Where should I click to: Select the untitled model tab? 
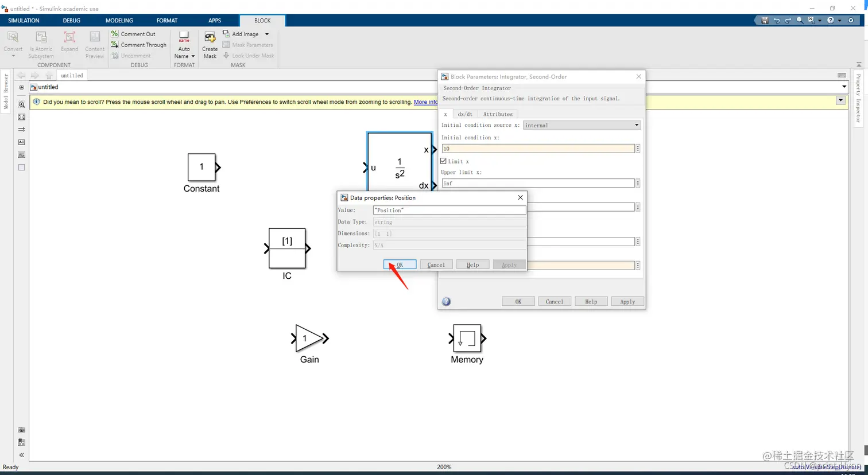[x=72, y=75]
